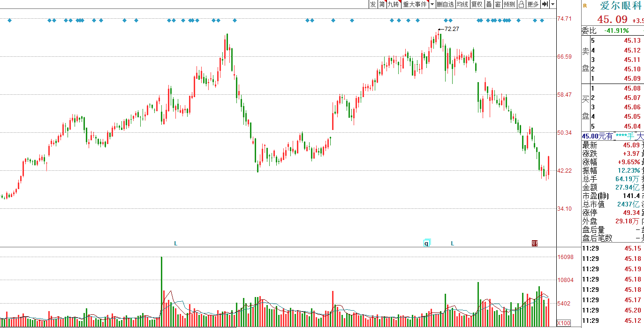644x328 pixels.
Task: Click the 11:29 trade row priced 45.19
Action: tap(612, 269)
